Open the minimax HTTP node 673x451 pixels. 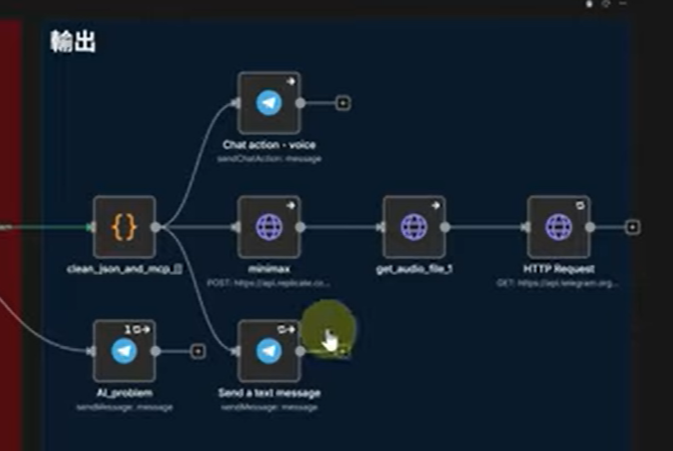click(x=268, y=227)
